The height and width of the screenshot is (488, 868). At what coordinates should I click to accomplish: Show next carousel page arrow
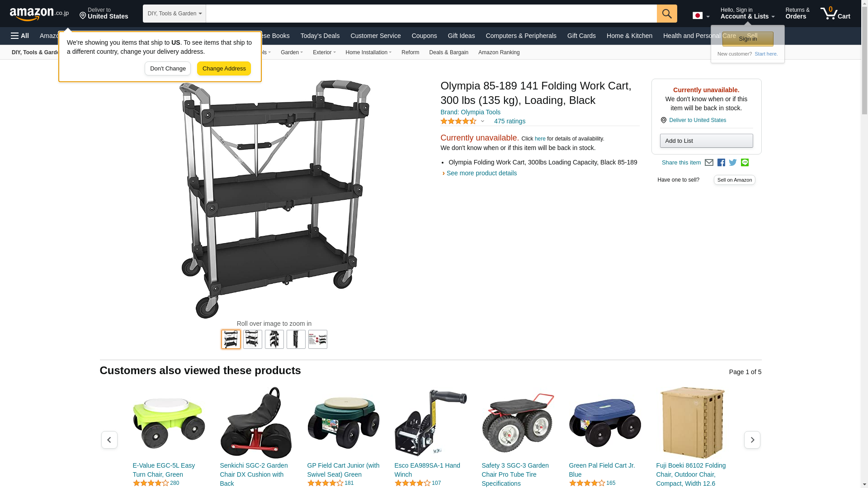(x=752, y=440)
